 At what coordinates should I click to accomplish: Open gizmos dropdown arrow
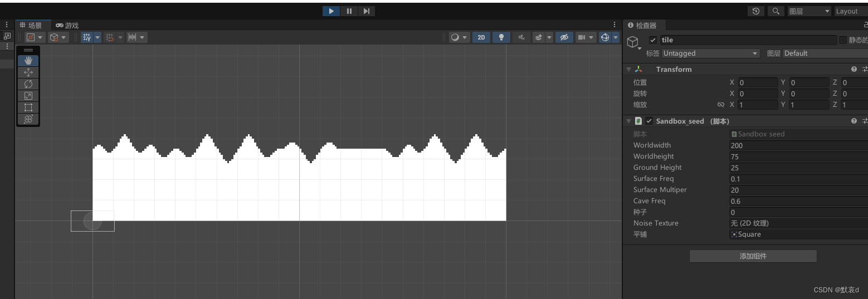[x=616, y=37]
